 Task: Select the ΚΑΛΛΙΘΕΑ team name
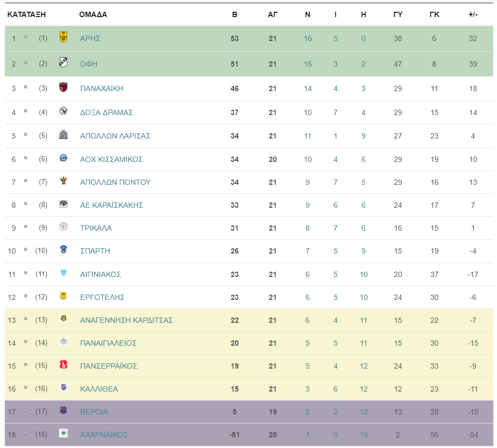(99, 389)
